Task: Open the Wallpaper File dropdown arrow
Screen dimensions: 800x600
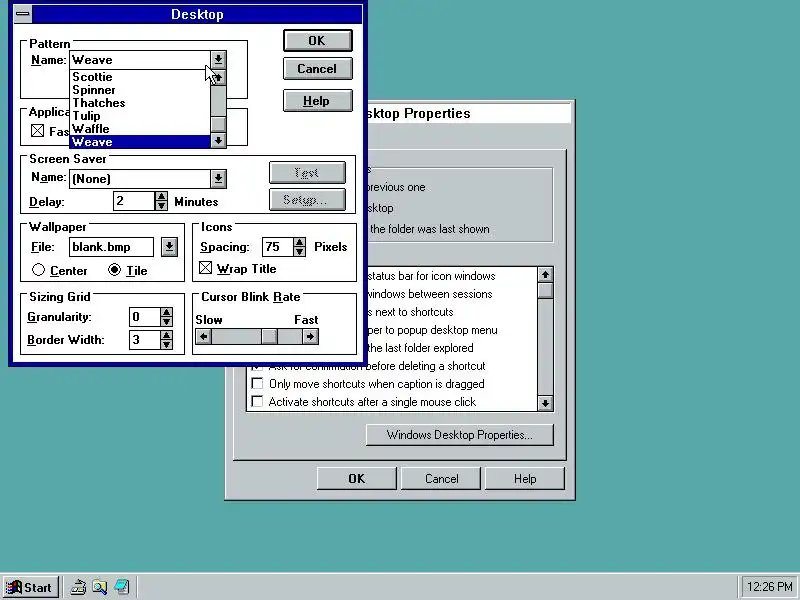Action: (x=169, y=247)
